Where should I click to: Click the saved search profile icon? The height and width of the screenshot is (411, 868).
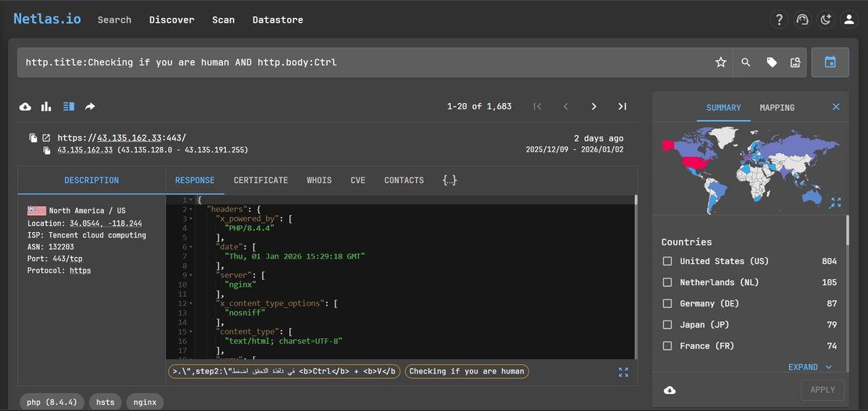pyautogui.click(x=795, y=63)
